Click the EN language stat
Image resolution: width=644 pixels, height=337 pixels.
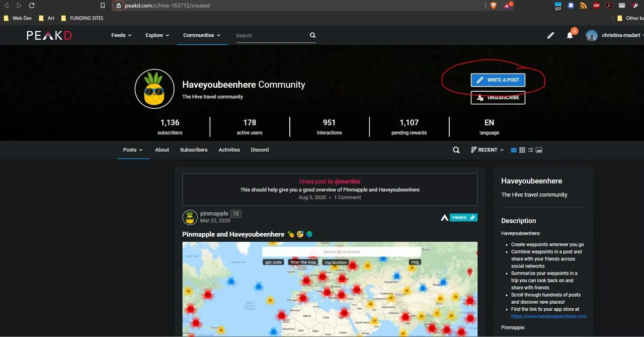coord(489,126)
